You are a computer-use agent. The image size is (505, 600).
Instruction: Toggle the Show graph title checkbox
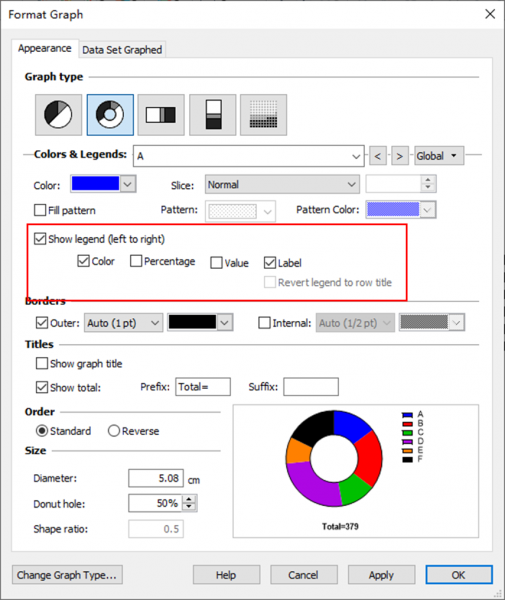pyautogui.click(x=42, y=363)
